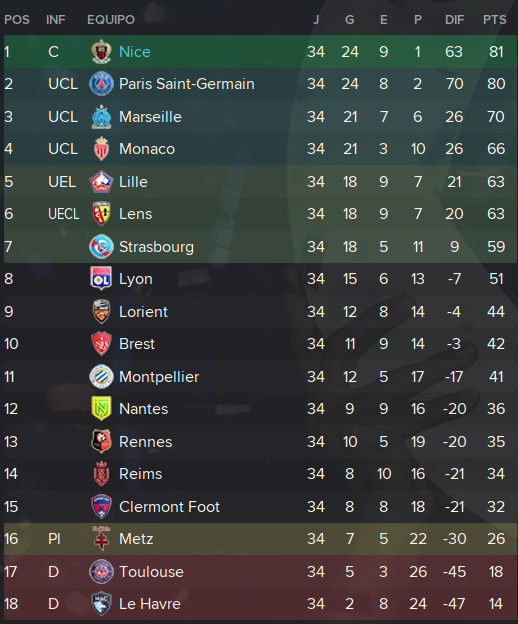Click the Strasbourg club logo

pyautogui.click(x=101, y=247)
